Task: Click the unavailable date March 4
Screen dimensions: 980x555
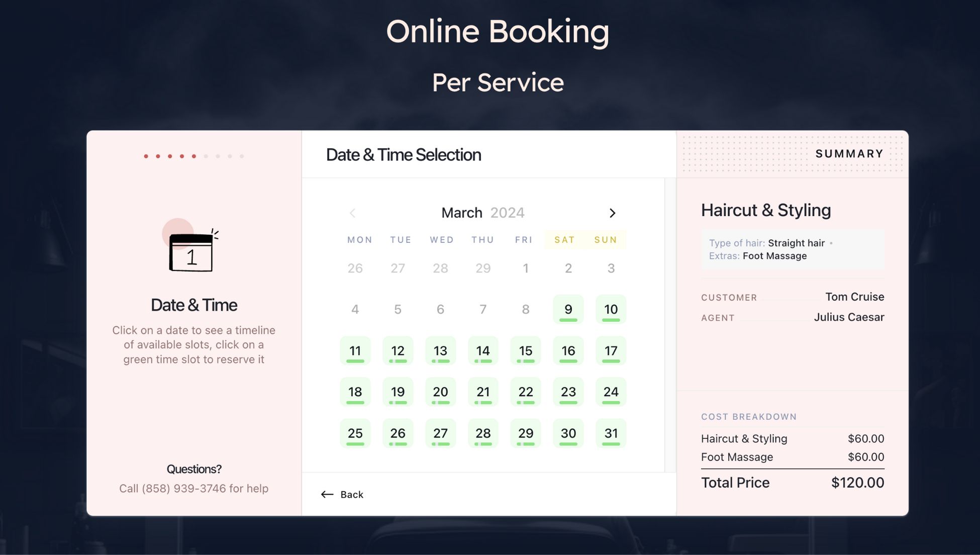Action: click(355, 309)
